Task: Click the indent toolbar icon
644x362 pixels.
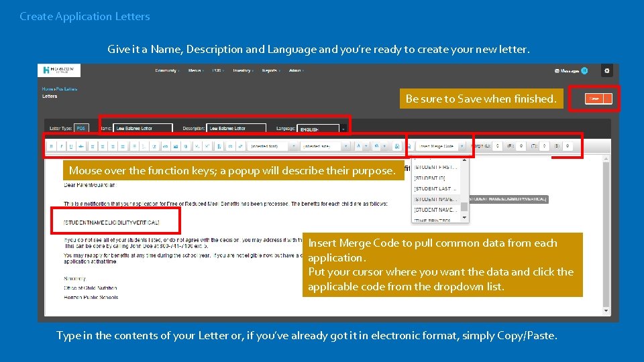Action: pyautogui.click(x=154, y=146)
